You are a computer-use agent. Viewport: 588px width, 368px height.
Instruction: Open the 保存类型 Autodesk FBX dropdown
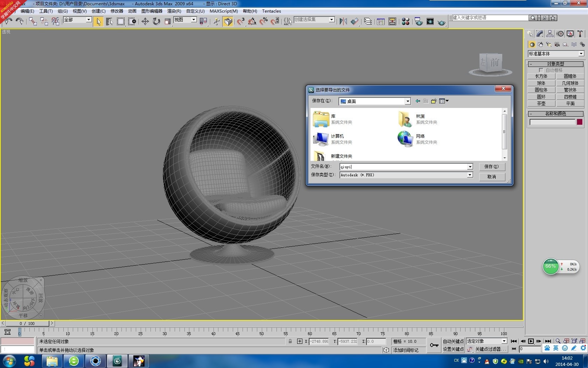(470, 175)
